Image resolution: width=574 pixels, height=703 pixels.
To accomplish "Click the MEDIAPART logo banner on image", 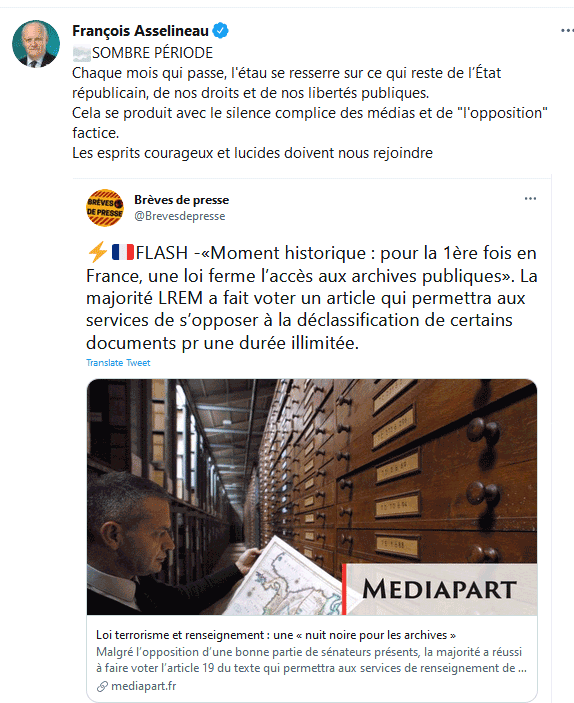I will point(439,589).
